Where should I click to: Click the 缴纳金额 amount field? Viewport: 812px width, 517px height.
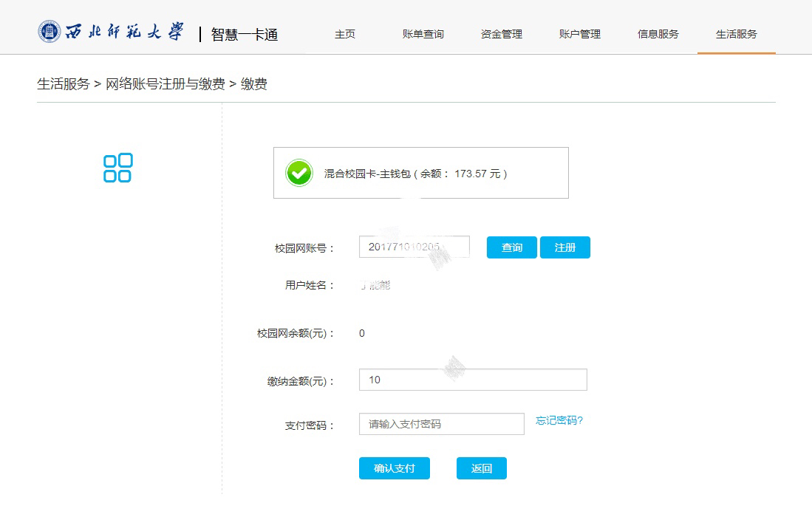coord(473,380)
